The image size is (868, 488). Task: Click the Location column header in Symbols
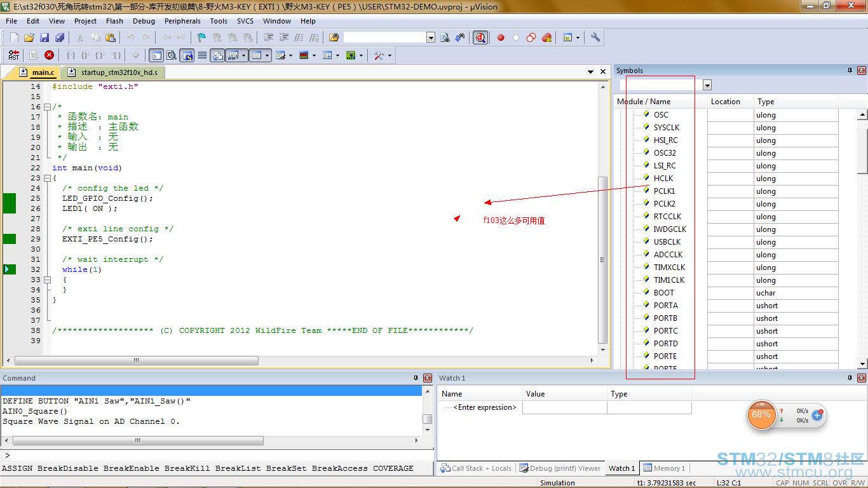click(x=731, y=102)
